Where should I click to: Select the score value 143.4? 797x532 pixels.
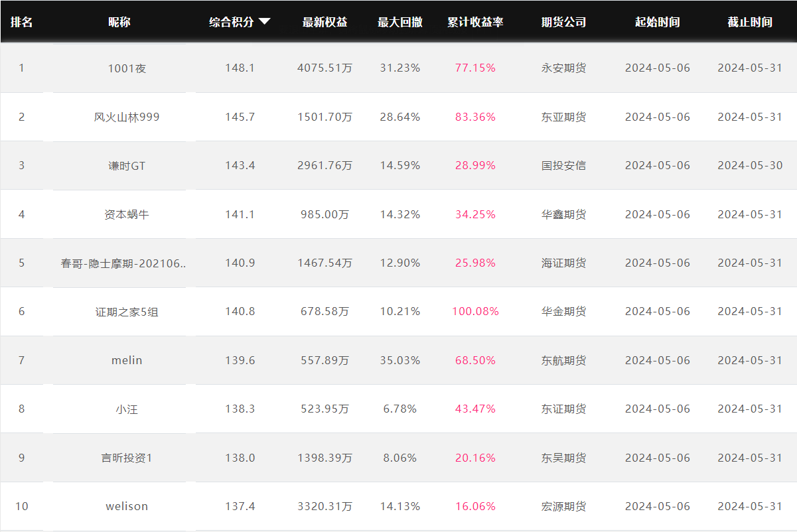pos(240,165)
